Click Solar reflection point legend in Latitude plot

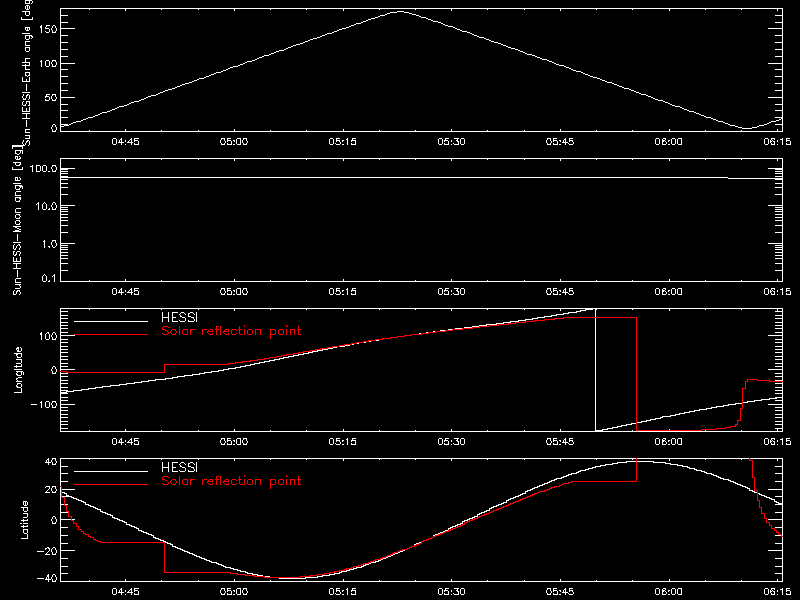point(231,481)
